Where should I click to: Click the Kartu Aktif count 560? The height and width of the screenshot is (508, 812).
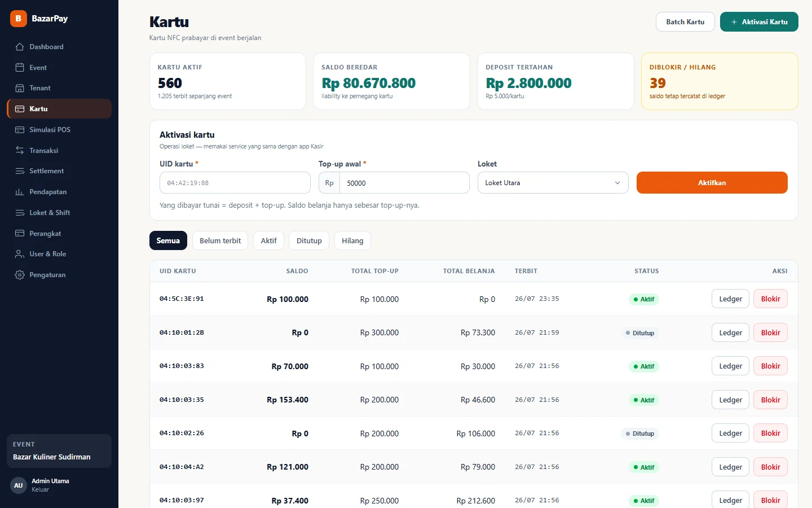170,83
